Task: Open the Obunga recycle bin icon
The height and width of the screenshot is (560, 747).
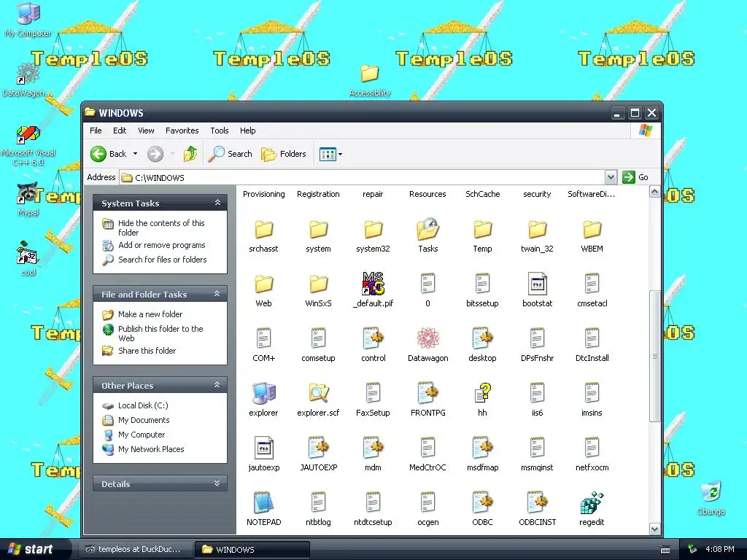Action: point(711,491)
